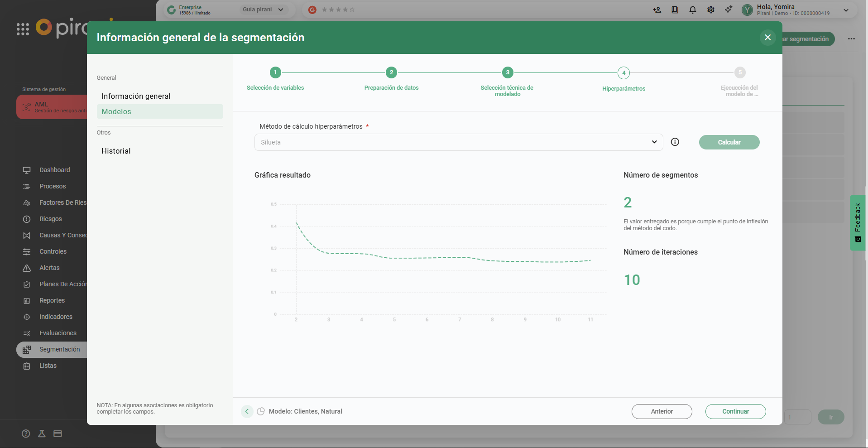This screenshot has height=448, width=868.
Task: Open the Feedback side tab
Action: point(858,222)
